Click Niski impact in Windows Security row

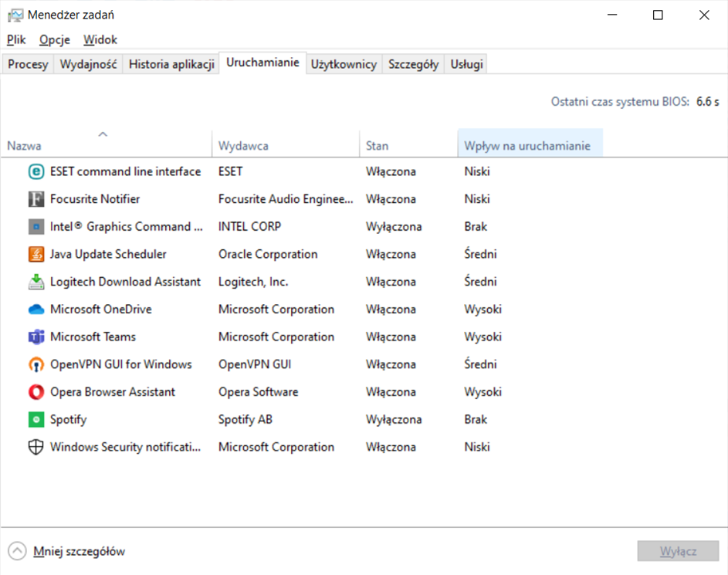coord(477,447)
